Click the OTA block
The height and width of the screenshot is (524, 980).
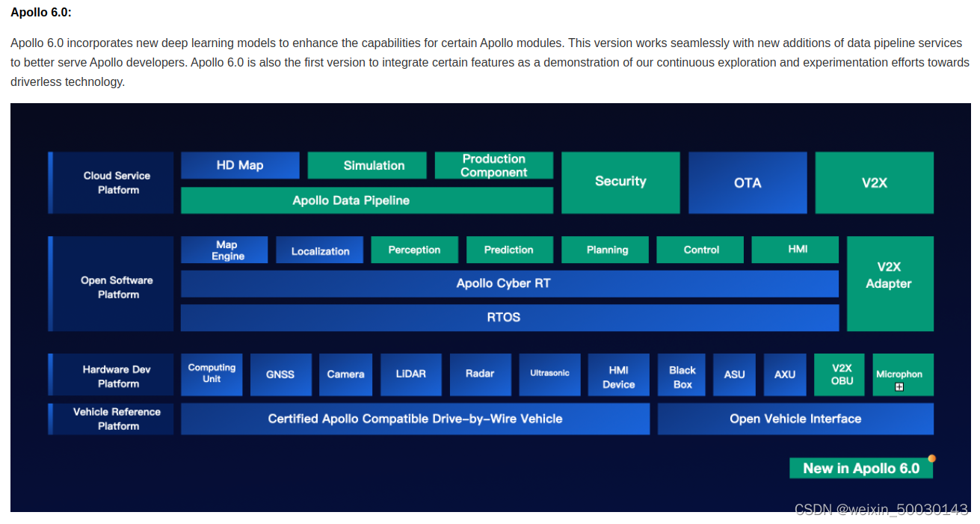(748, 182)
